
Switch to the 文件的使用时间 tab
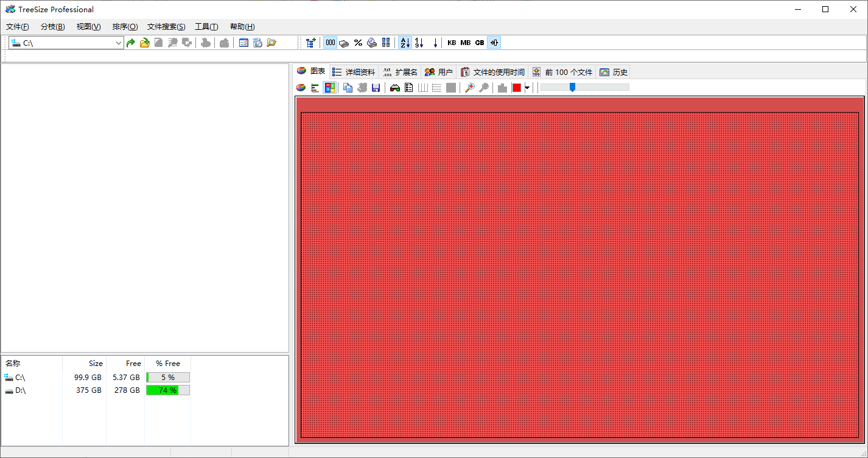492,72
